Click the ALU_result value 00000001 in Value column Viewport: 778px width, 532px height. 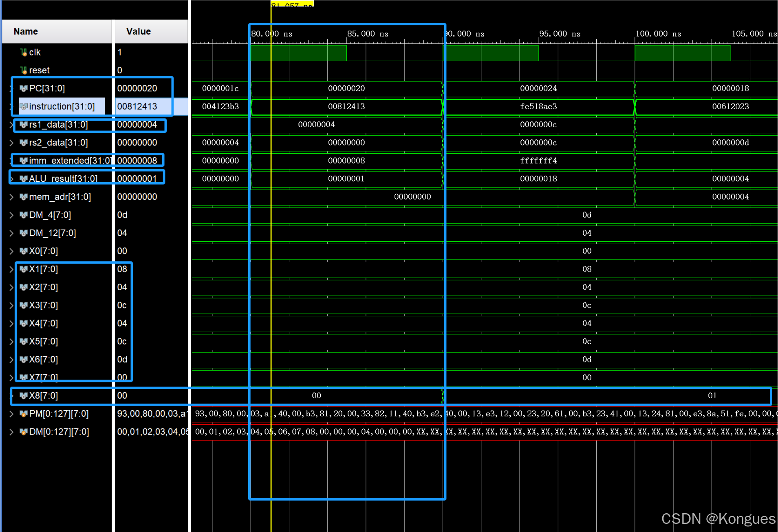point(137,179)
